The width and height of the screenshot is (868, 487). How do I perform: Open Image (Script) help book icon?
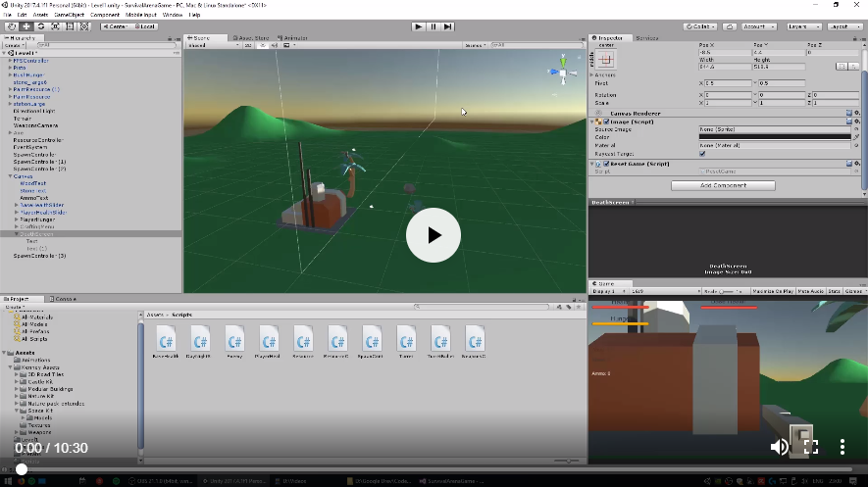tap(849, 122)
